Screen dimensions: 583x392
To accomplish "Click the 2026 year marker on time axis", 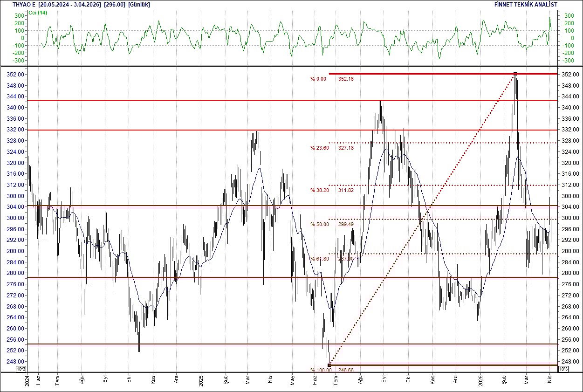I will tap(480, 378).
